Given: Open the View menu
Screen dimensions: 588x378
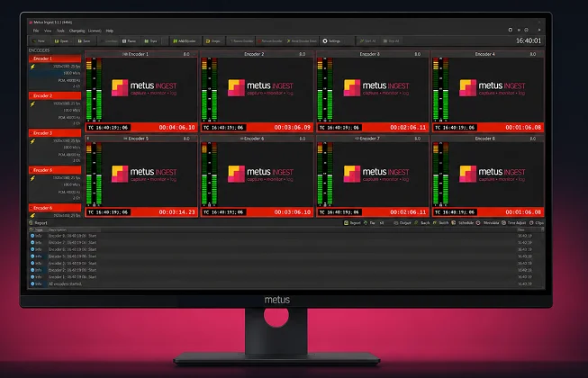Looking at the screenshot, I should [x=48, y=31].
